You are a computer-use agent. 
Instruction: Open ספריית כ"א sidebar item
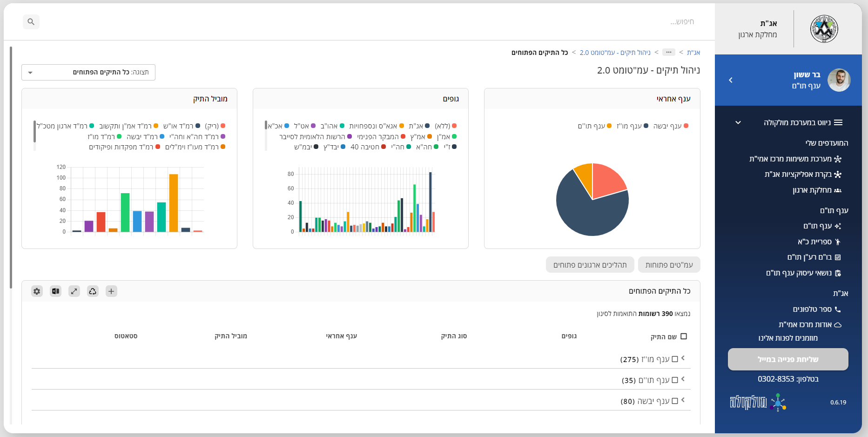(819, 242)
